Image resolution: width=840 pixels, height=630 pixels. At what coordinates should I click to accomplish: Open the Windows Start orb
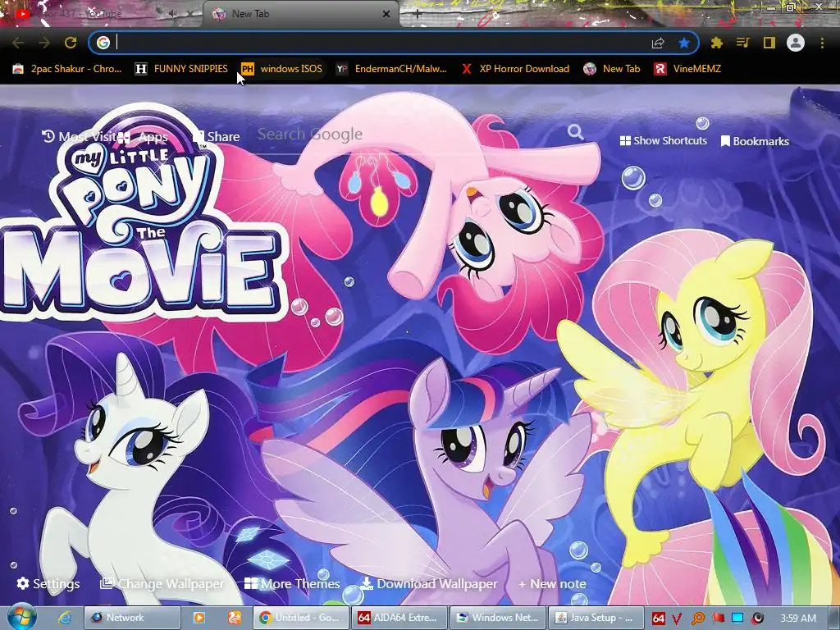21,618
